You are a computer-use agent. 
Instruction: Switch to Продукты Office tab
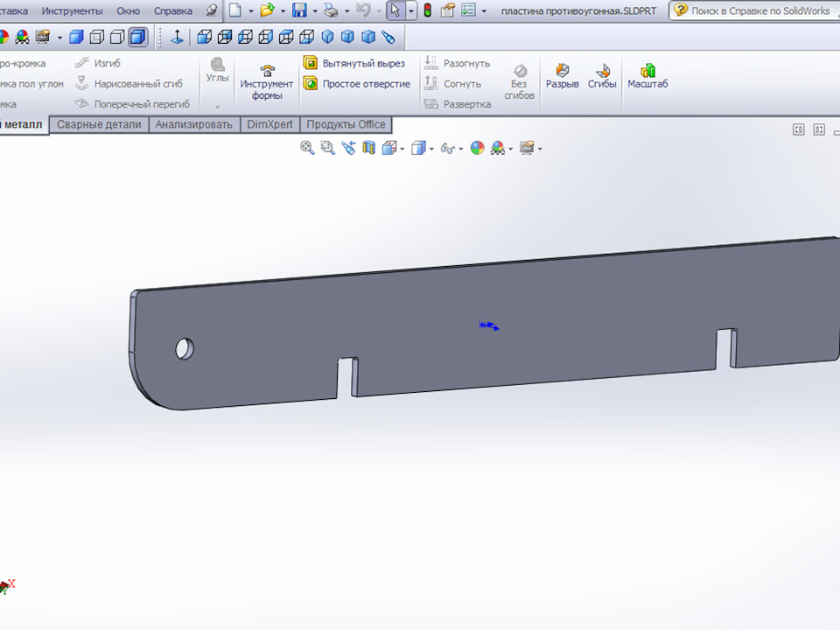[x=346, y=124]
